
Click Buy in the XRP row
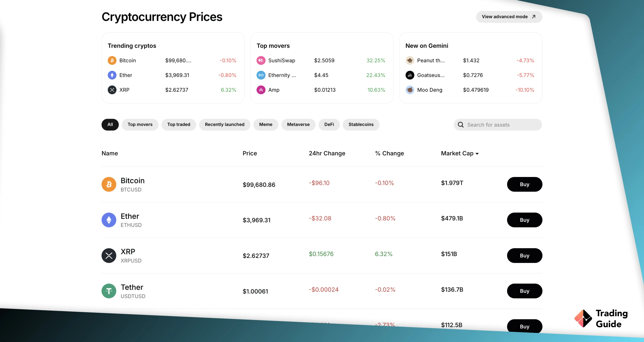[x=525, y=256]
